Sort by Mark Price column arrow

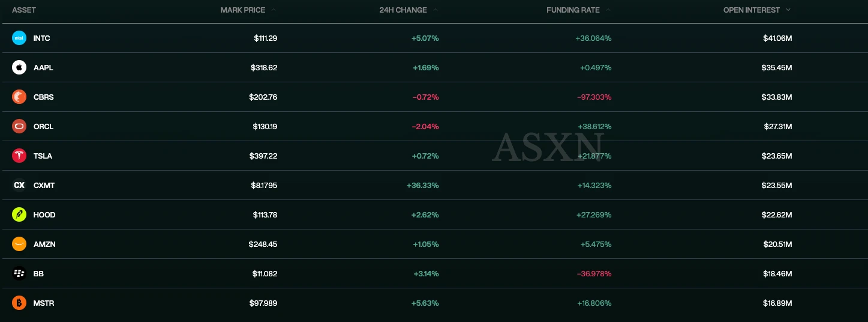tap(274, 10)
